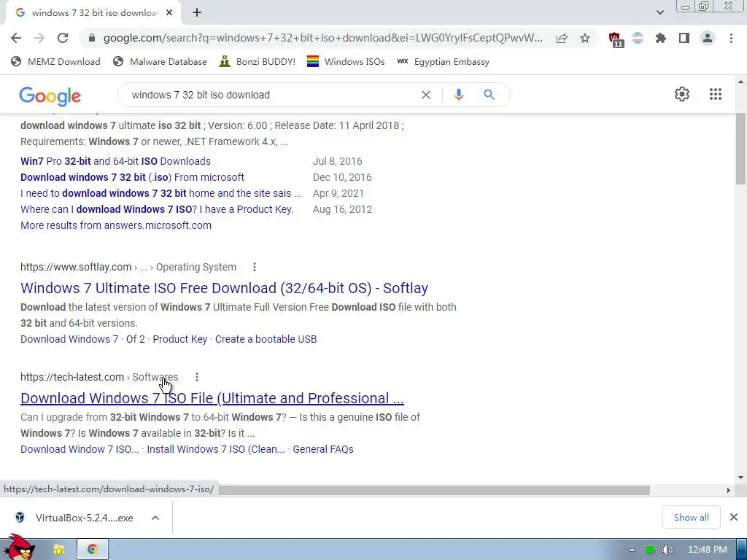Open Create a bootable USB sitelink
The image size is (747, 560).
(266, 339)
